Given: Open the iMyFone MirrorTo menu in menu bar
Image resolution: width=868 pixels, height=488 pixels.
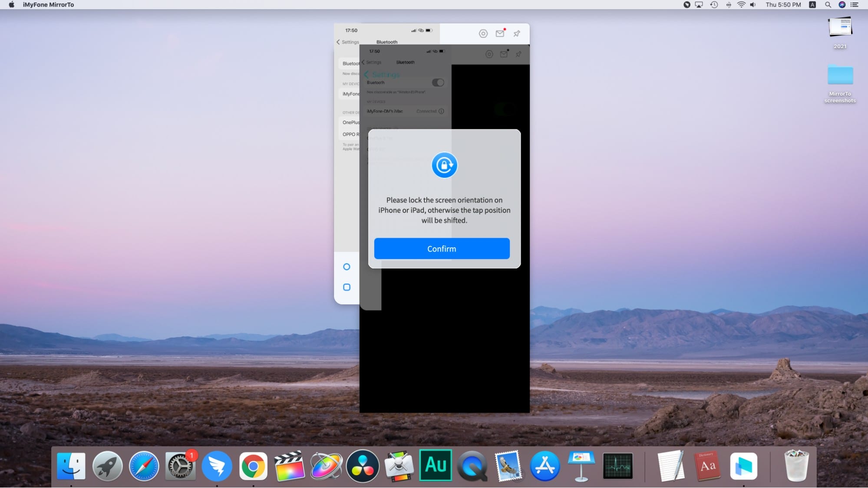Looking at the screenshot, I should (48, 5).
